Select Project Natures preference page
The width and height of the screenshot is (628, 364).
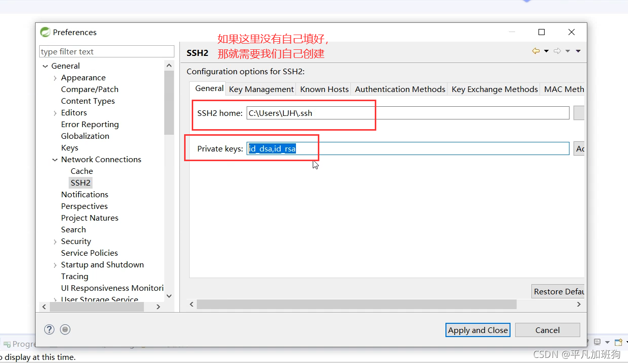[89, 218]
